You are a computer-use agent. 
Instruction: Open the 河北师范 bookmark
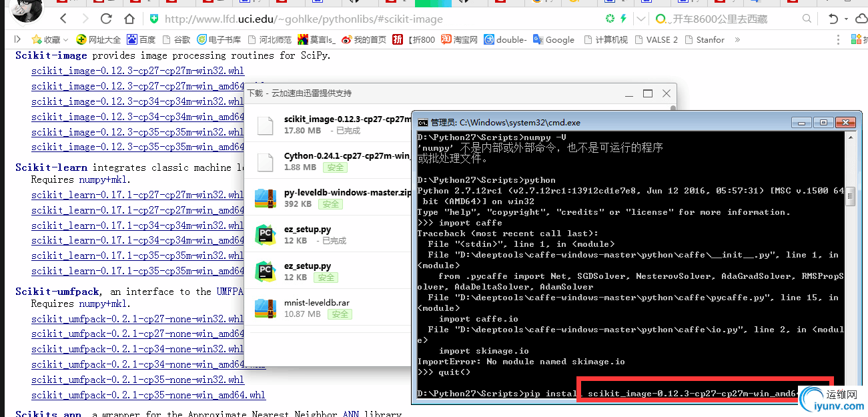[270, 39]
